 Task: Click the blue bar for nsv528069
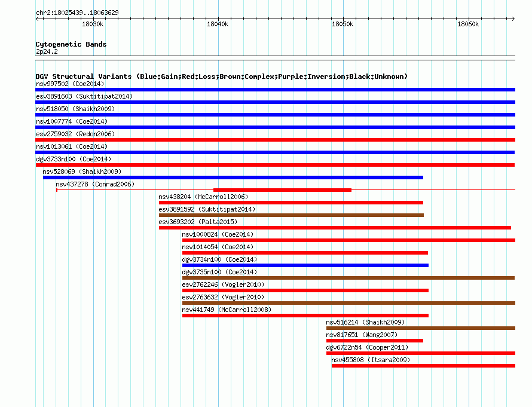click(233, 178)
